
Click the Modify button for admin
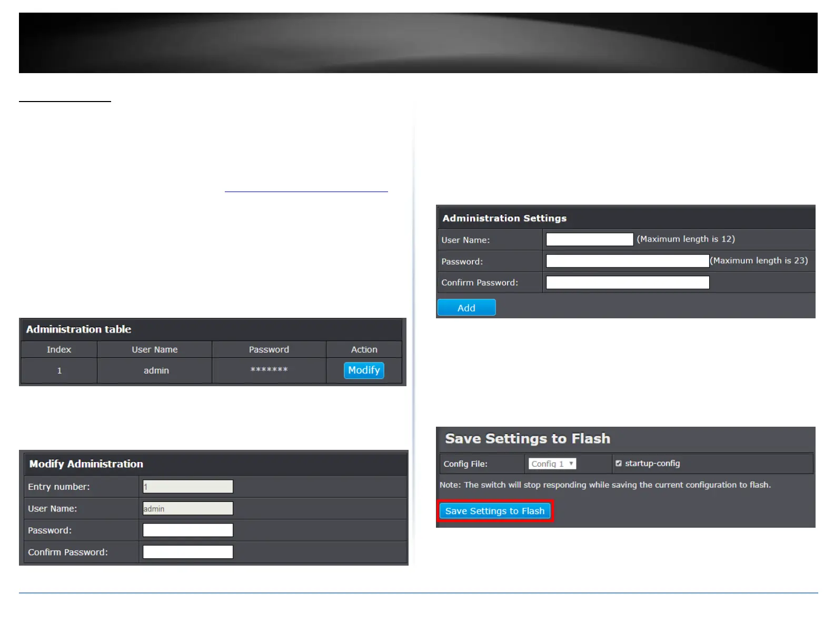pyautogui.click(x=364, y=370)
